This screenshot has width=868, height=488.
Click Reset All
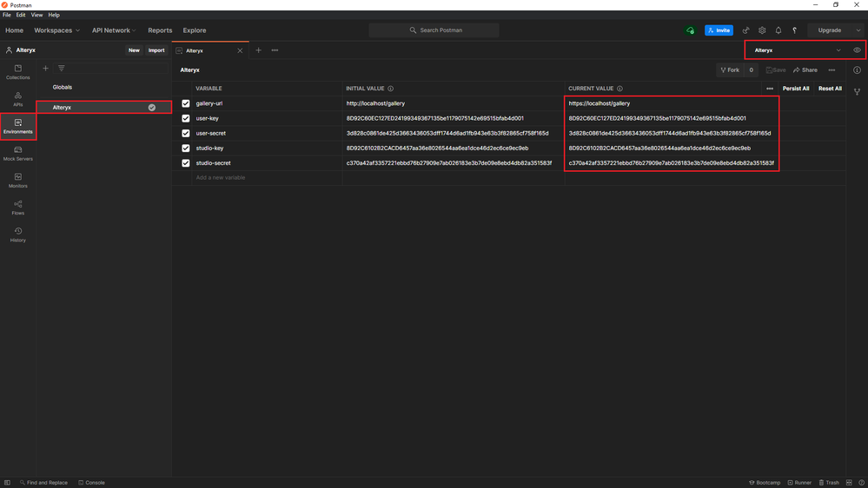click(830, 89)
